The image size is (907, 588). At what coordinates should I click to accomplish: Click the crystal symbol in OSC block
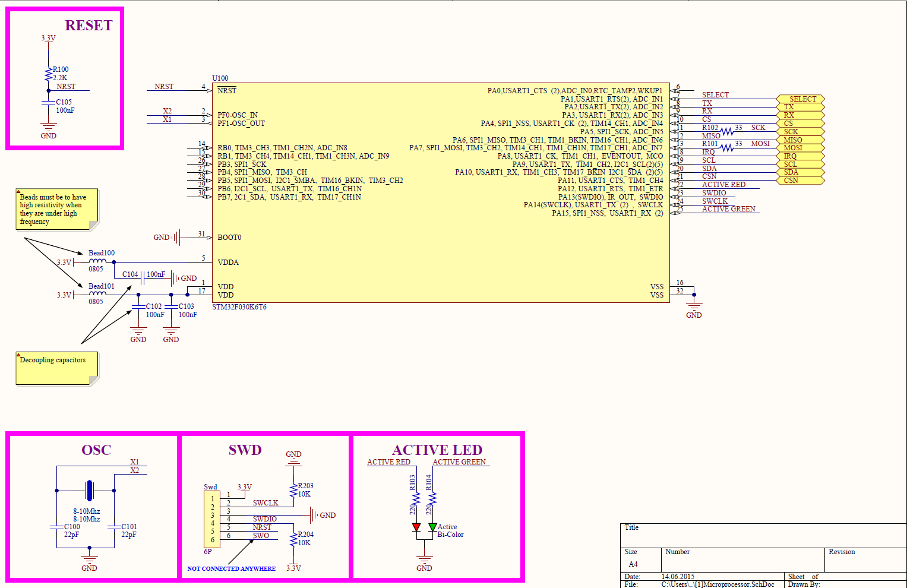(x=89, y=491)
